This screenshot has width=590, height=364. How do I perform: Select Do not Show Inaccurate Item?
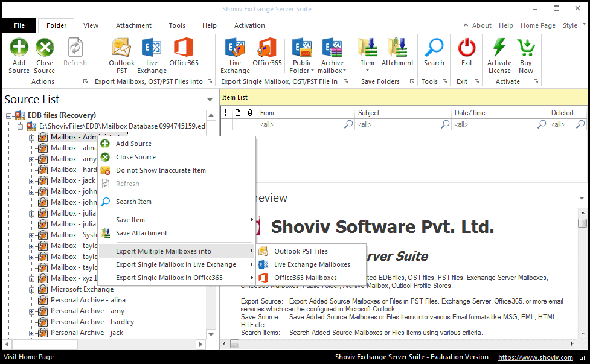pos(177,170)
